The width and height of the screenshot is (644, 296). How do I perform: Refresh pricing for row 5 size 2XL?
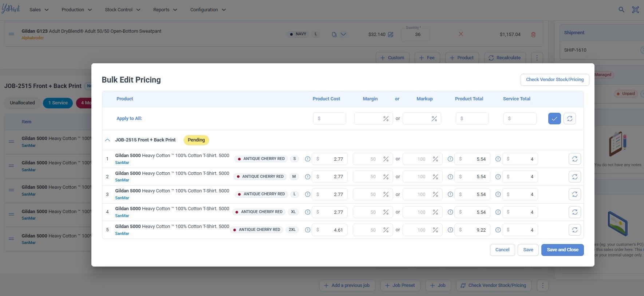574,230
